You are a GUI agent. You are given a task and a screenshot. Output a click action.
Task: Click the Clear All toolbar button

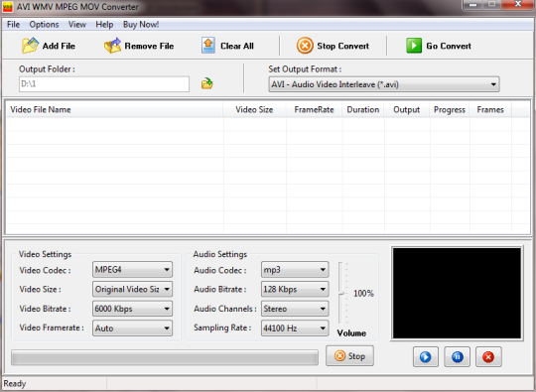point(227,46)
